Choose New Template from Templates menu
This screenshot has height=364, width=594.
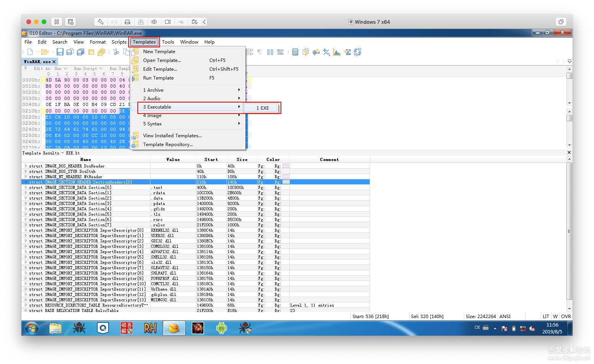coord(188,52)
